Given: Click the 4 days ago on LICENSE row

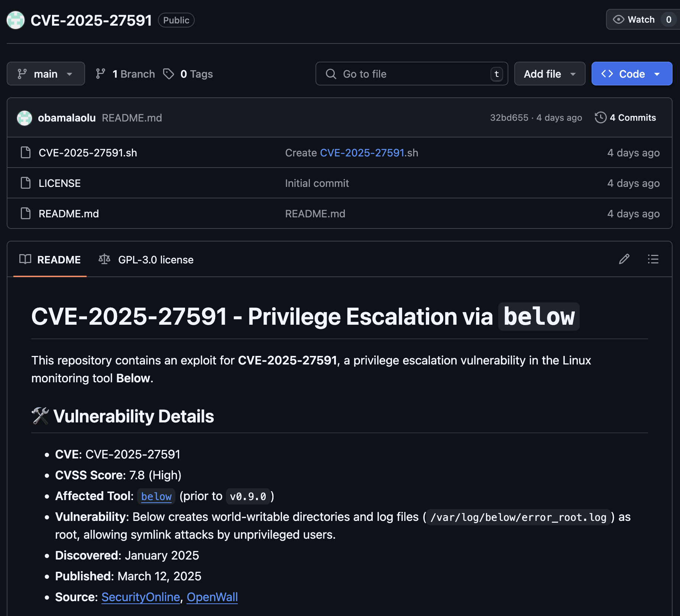Looking at the screenshot, I should [634, 183].
